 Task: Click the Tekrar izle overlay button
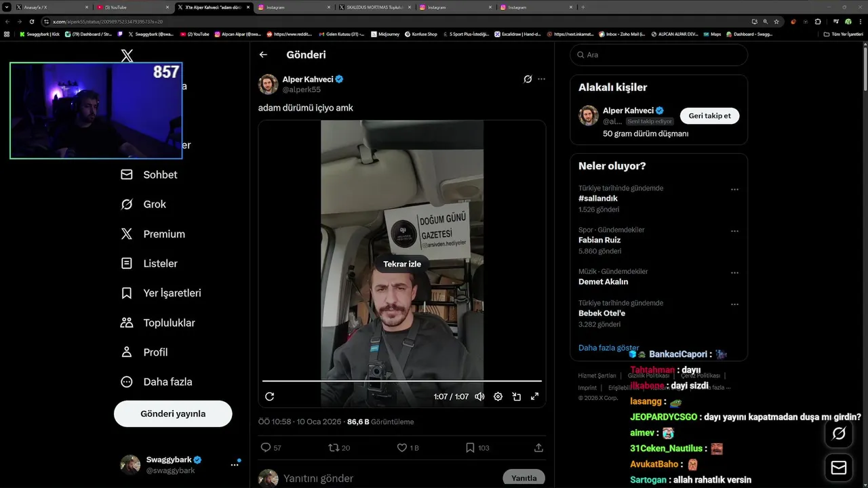click(x=402, y=264)
